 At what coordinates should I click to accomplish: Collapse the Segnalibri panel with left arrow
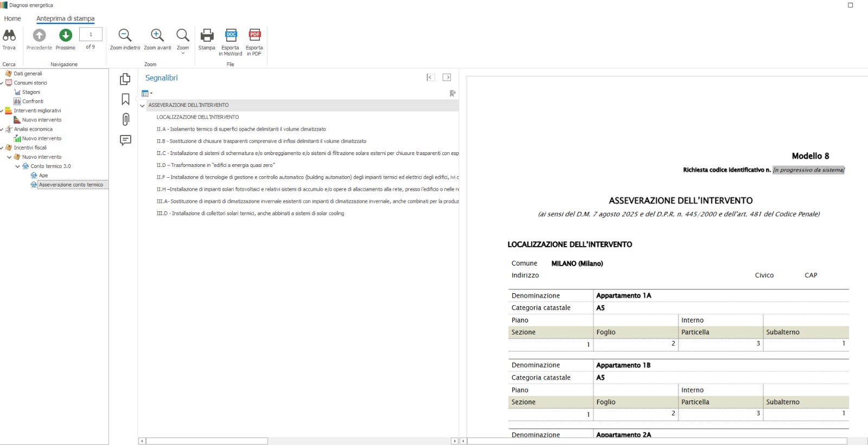430,78
